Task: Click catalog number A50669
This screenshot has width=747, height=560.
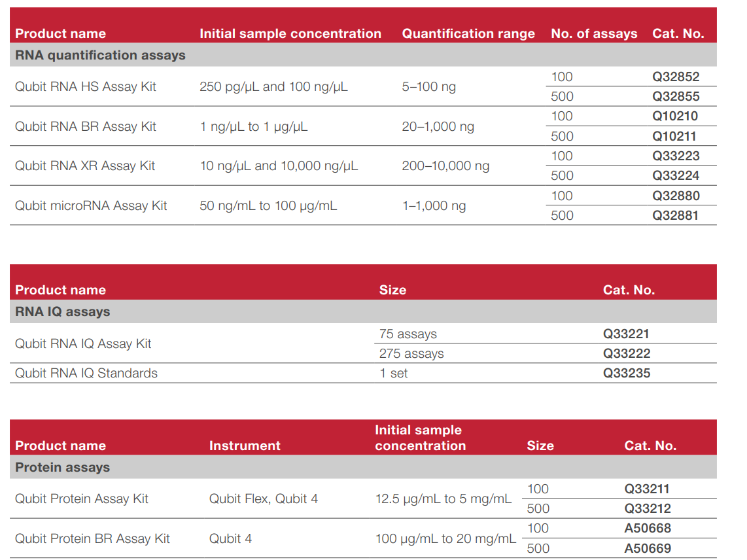Action: pos(648,549)
